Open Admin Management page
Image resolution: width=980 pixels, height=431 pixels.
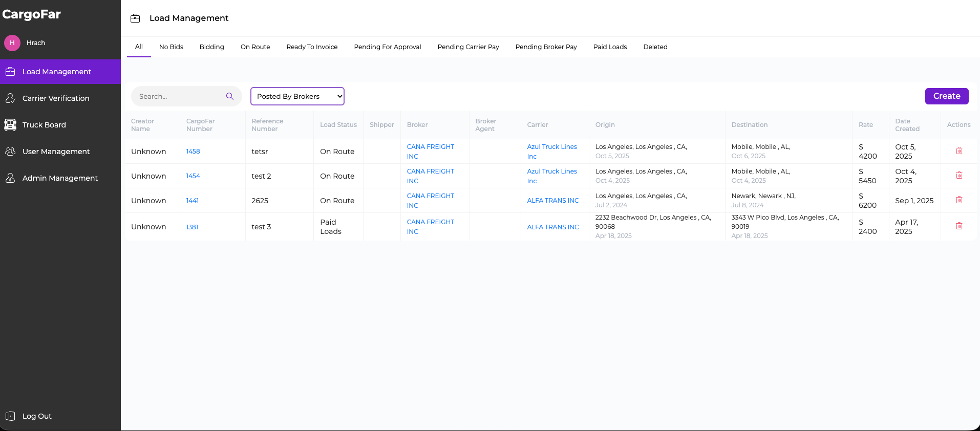click(60, 178)
